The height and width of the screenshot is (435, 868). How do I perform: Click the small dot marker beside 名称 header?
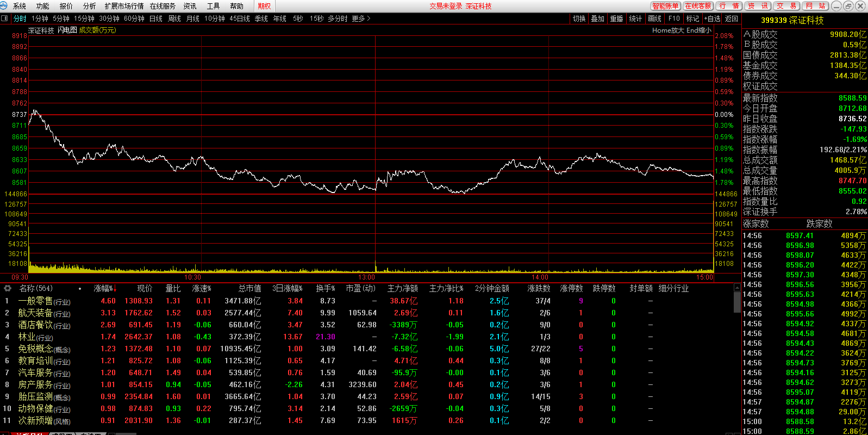pyautogui.click(x=80, y=289)
